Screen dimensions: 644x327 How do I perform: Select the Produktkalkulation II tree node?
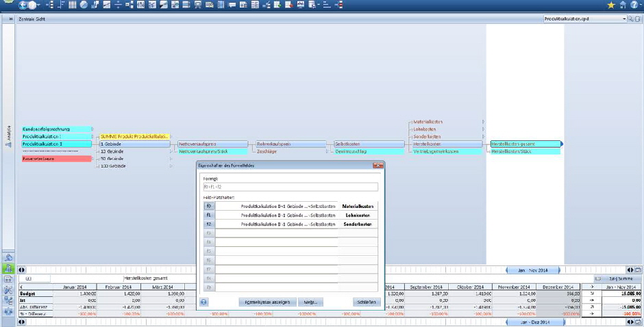57,144
